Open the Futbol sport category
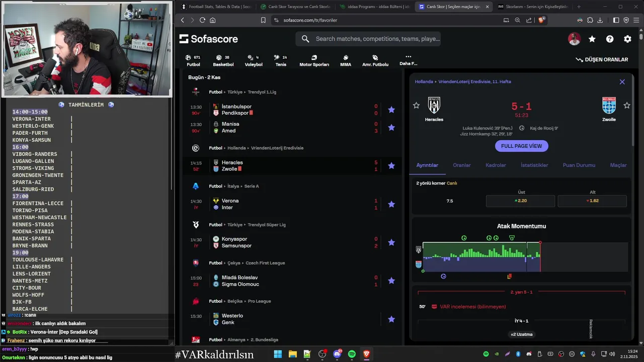This screenshot has height=362, width=644. click(193, 60)
